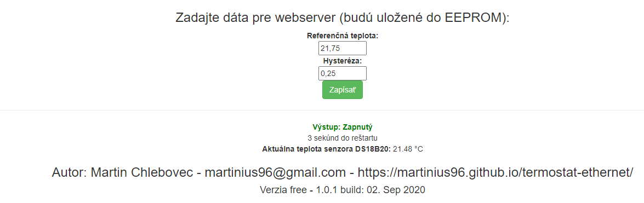
Task: Click the Aktuálna teplota senzora DS18B20 label
Action: [327, 149]
